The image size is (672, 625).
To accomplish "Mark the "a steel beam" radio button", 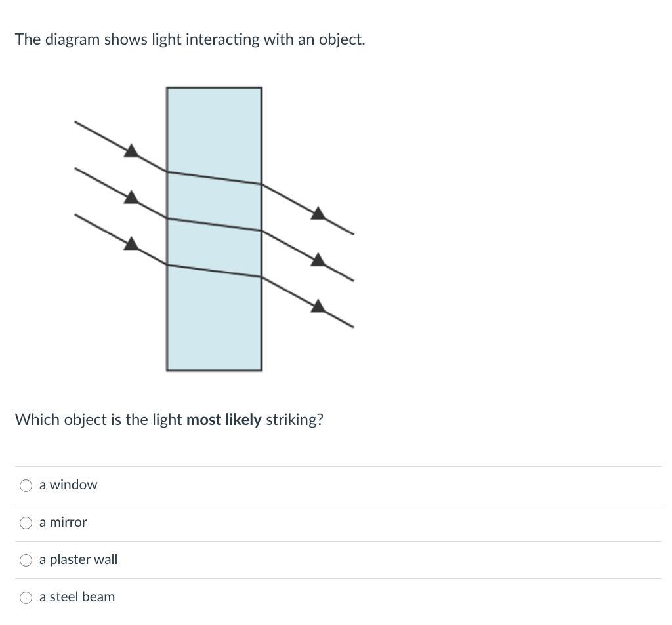I will click(x=26, y=597).
